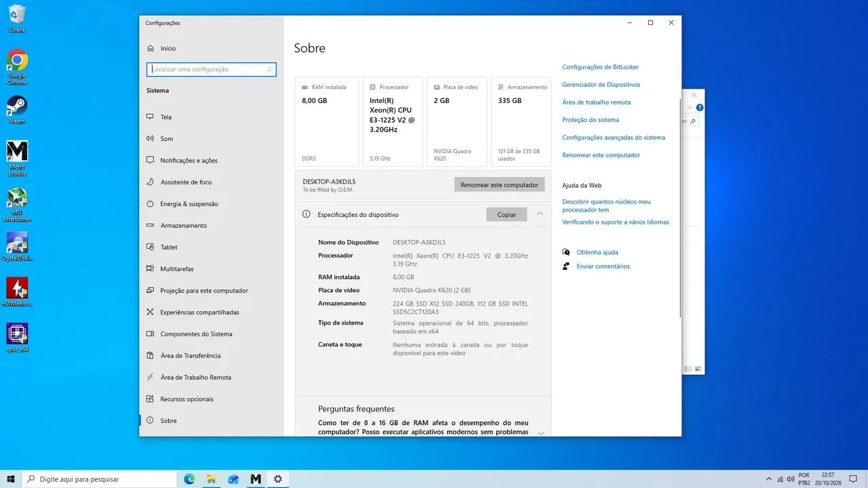
Task: Open Configurações de BitLocker link
Action: click(x=600, y=67)
